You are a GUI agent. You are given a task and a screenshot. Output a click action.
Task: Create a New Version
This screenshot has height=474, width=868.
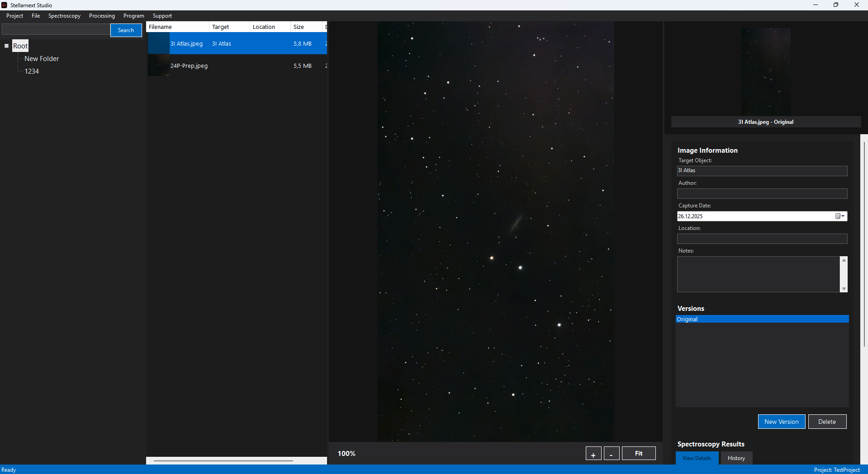tap(781, 422)
